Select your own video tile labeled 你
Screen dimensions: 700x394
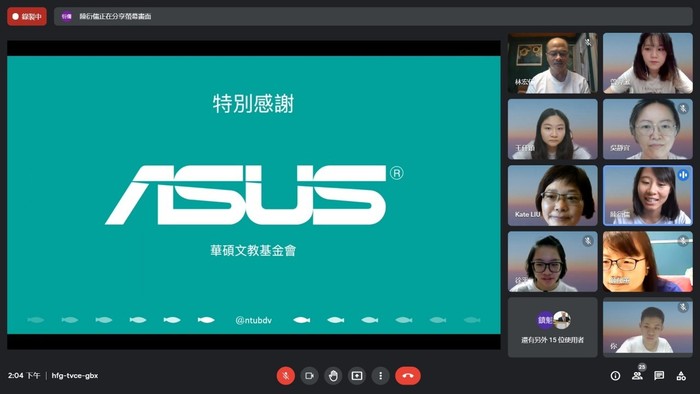coord(648,327)
